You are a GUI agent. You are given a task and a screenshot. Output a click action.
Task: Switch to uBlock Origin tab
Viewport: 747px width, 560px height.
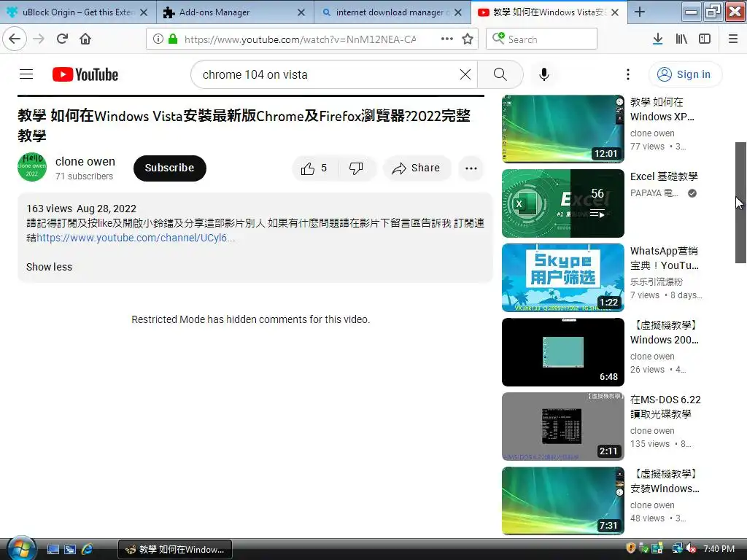pyautogui.click(x=77, y=12)
